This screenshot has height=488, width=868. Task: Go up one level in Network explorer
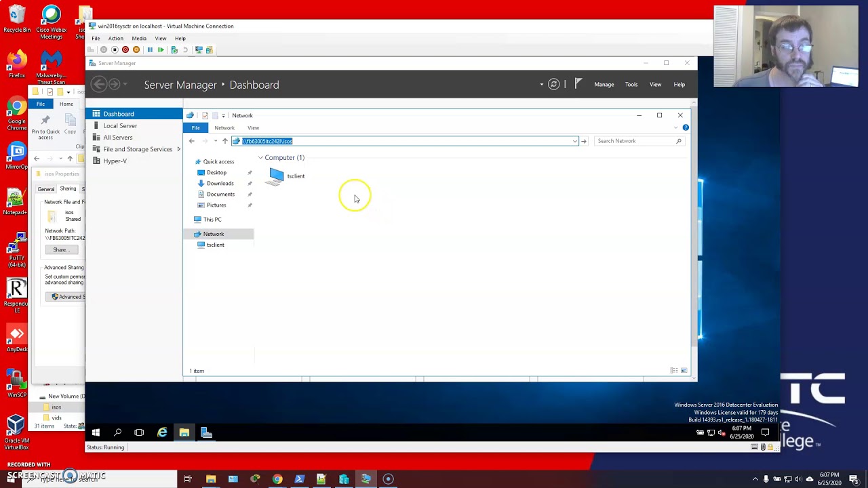(225, 141)
